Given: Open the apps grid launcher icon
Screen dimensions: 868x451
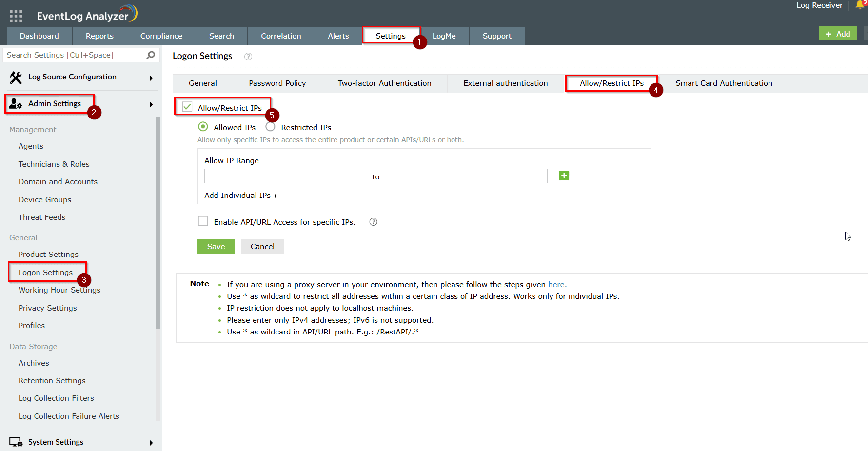Looking at the screenshot, I should tap(16, 16).
